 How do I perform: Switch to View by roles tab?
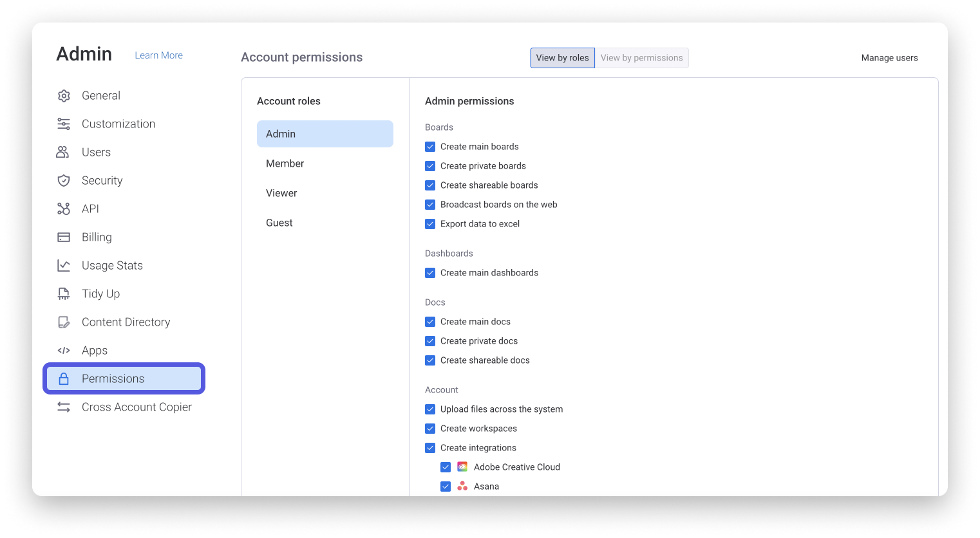tap(563, 58)
